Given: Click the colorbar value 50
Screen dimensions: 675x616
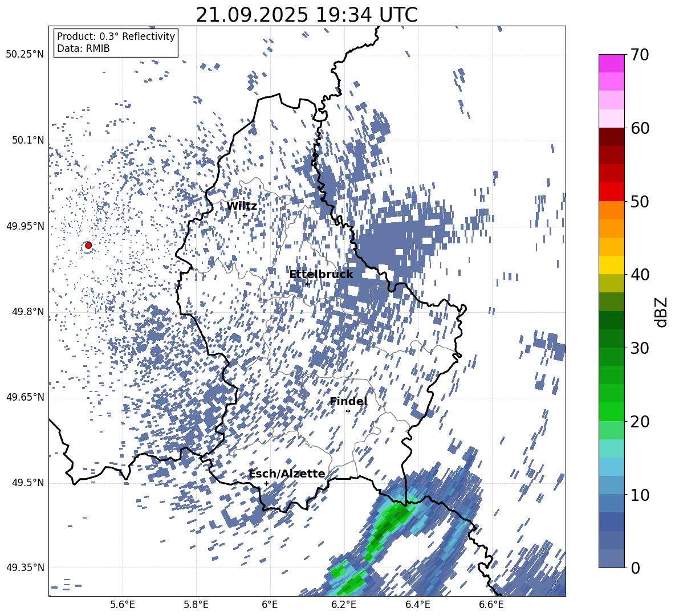Looking at the screenshot, I should 640,201.
